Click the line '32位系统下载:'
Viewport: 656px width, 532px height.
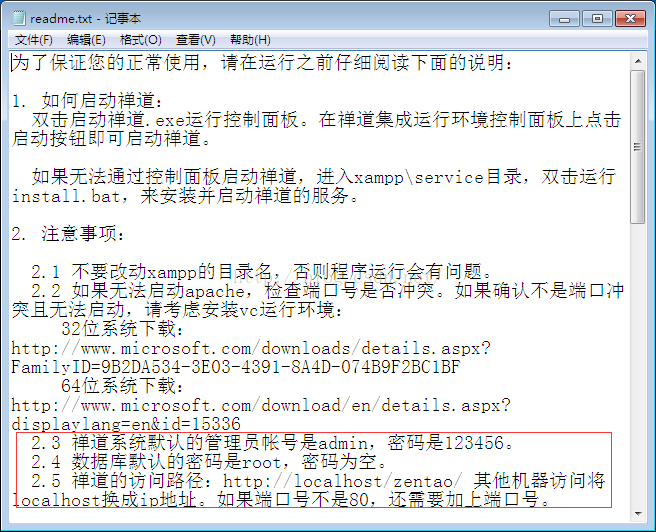(x=122, y=329)
